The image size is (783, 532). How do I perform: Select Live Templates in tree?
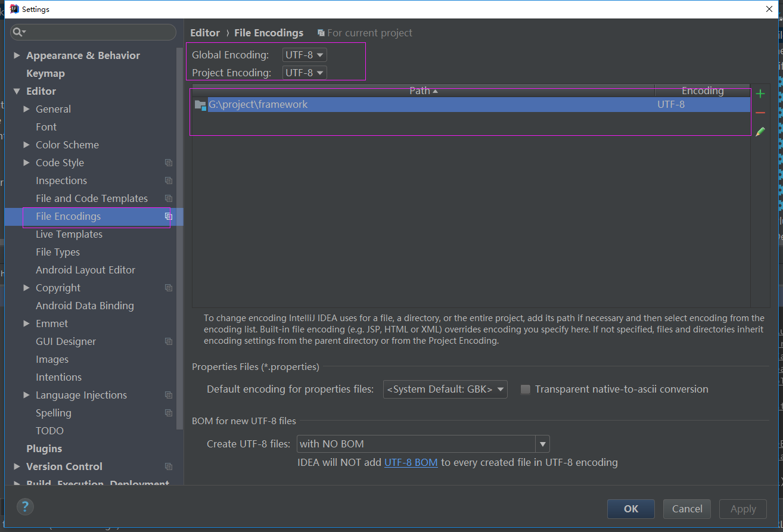click(69, 234)
